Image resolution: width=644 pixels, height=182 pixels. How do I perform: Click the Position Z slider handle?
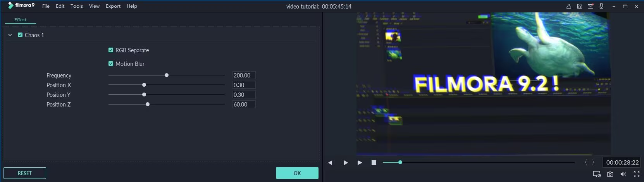click(x=148, y=104)
